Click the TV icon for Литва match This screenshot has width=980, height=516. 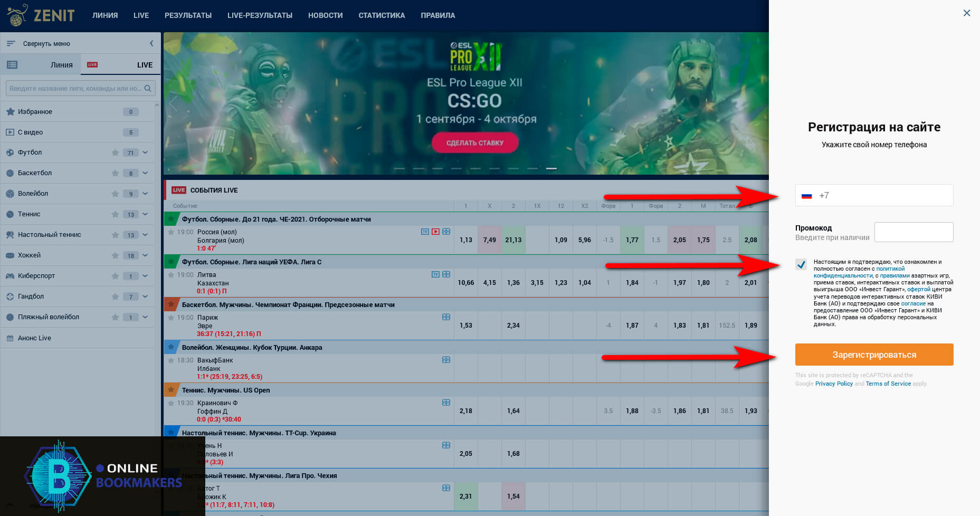(x=435, y=274)
